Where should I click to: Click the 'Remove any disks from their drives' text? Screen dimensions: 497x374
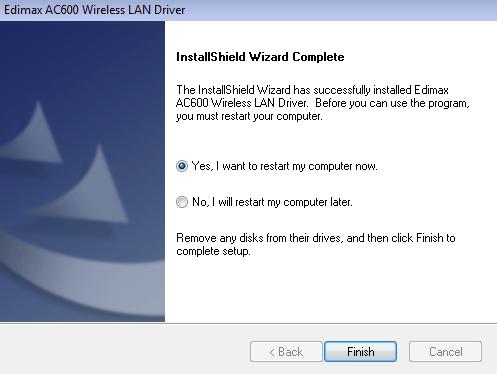click(x=259, y=238)
